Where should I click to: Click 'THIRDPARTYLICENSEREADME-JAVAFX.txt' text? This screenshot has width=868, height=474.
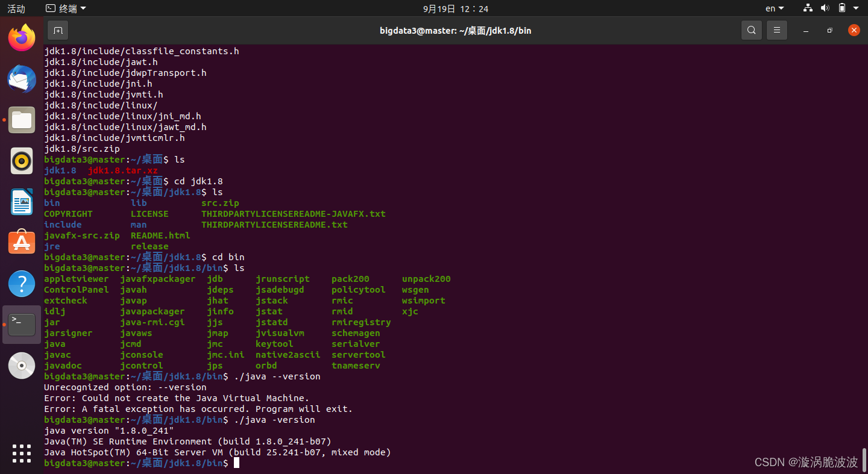tap(294, 214)
